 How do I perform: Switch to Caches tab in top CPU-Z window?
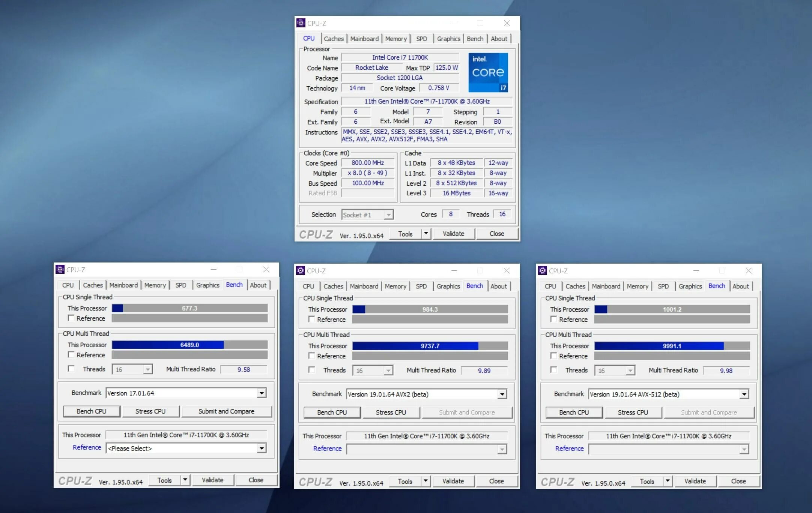point(334,39)
